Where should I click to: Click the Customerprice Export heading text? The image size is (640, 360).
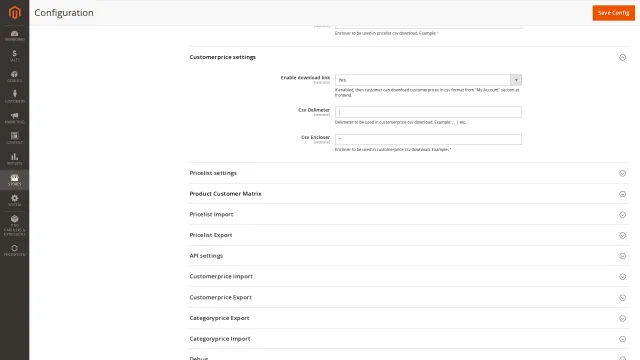click(x=220, y=297)
